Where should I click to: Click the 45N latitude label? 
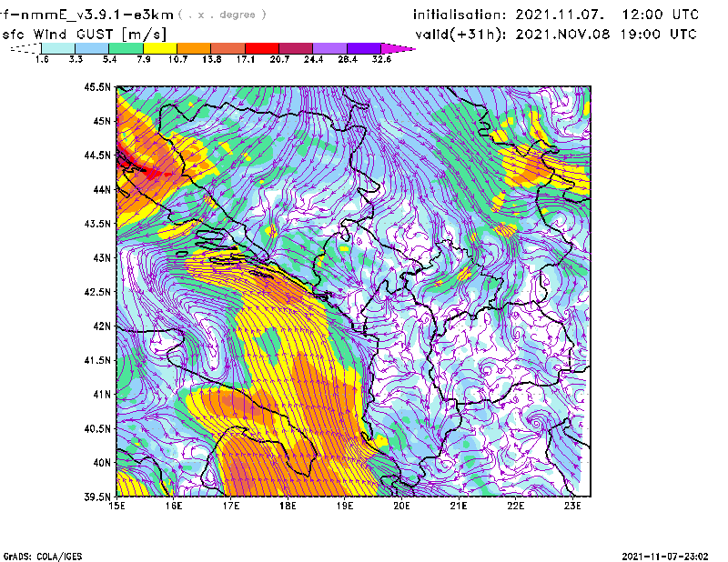[102, 121]
